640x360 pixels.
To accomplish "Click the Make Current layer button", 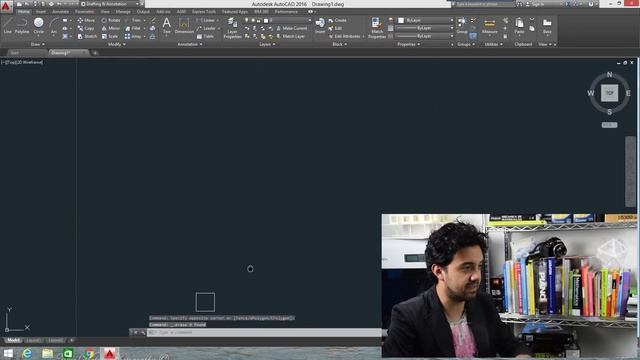I will coord(292,28).
